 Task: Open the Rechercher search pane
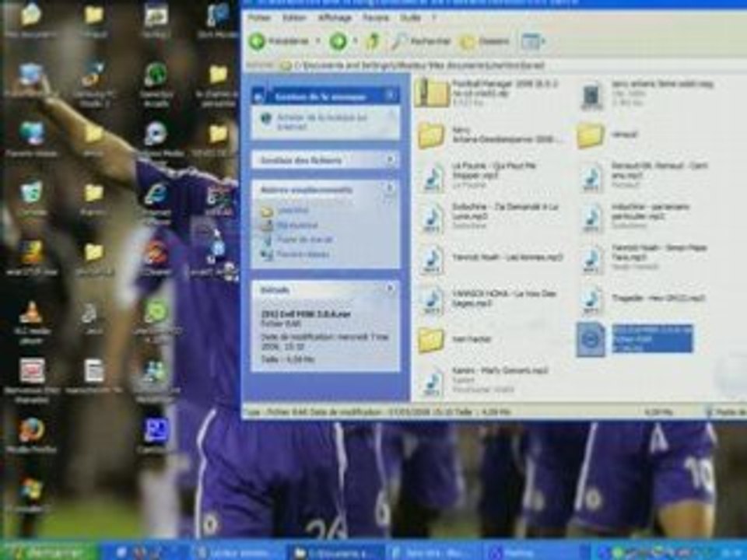(421, 41)
